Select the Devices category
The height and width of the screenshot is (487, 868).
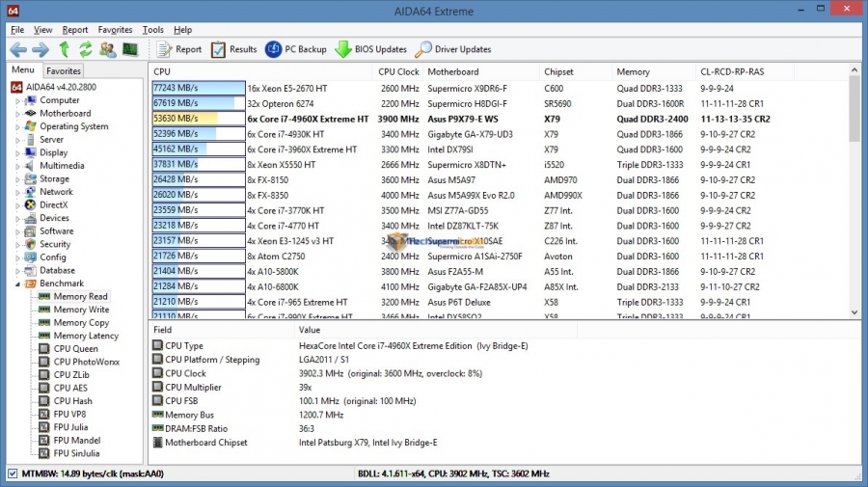[54, 218]
